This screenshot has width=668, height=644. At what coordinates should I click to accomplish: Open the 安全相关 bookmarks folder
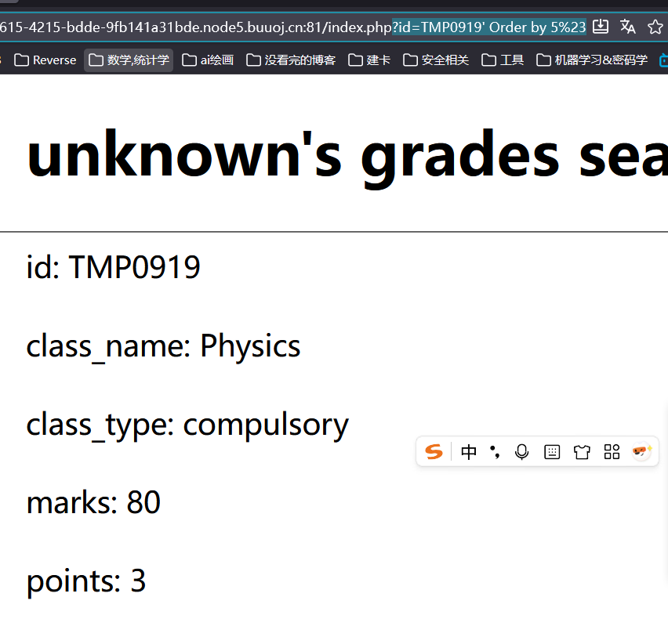436,60
